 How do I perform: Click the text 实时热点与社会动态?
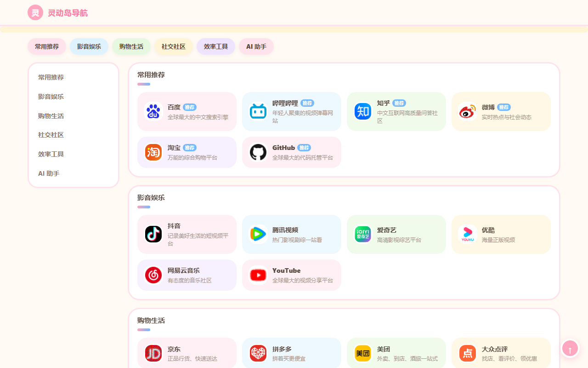tap(507, 117)
